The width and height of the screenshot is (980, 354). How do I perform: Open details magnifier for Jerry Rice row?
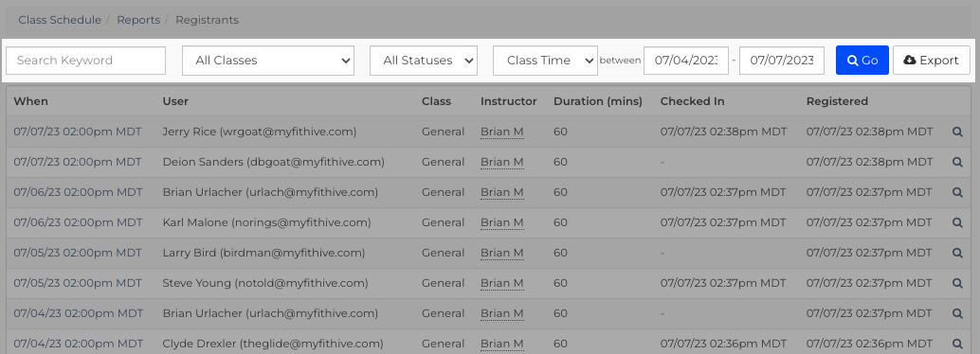click(x=957, y=132)
